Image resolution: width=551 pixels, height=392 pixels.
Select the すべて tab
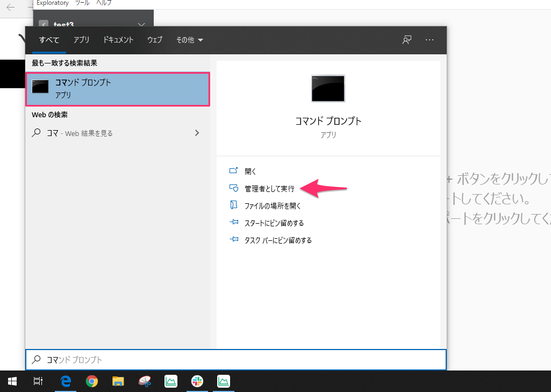pos(49,40)
